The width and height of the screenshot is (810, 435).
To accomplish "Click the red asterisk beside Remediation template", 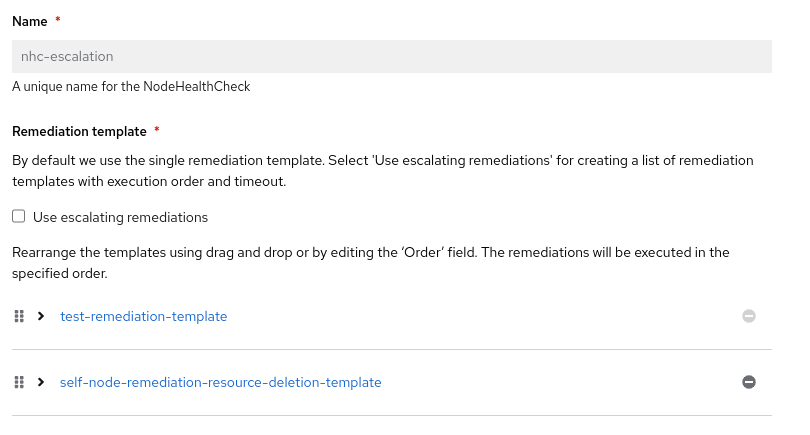I will 157,131.
